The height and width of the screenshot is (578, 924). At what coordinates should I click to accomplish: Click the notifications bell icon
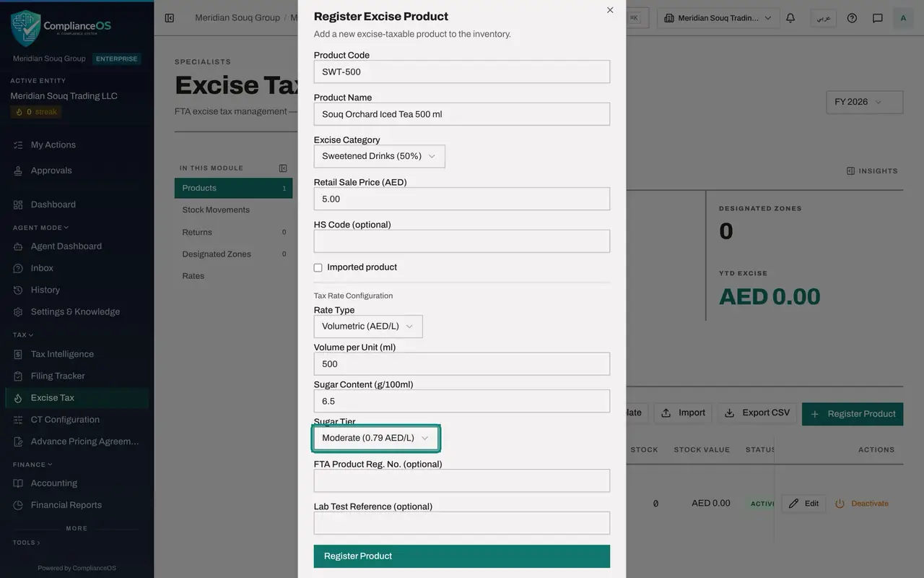(x=790, y=18)
